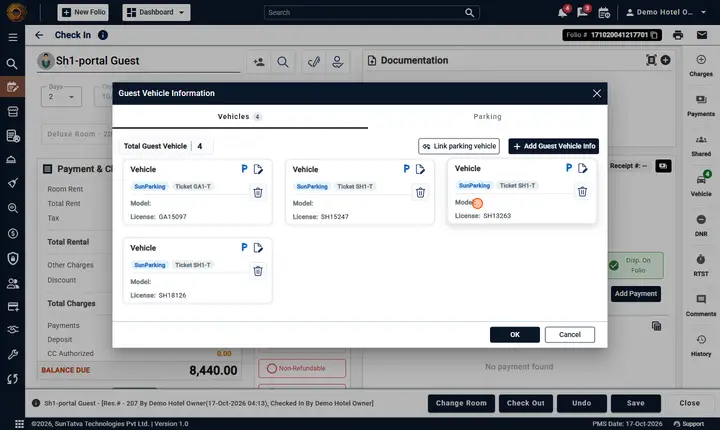Click the New Folio button

click(83, 12)
